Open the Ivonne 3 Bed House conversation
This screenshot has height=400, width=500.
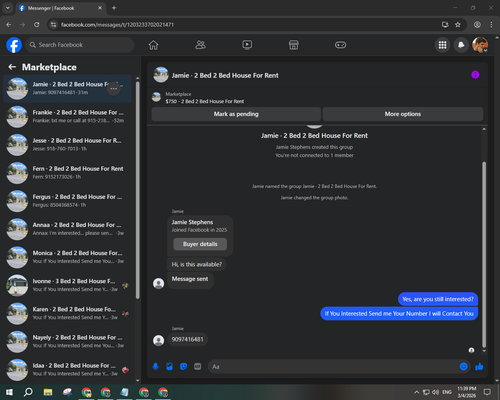pos(68,285)
